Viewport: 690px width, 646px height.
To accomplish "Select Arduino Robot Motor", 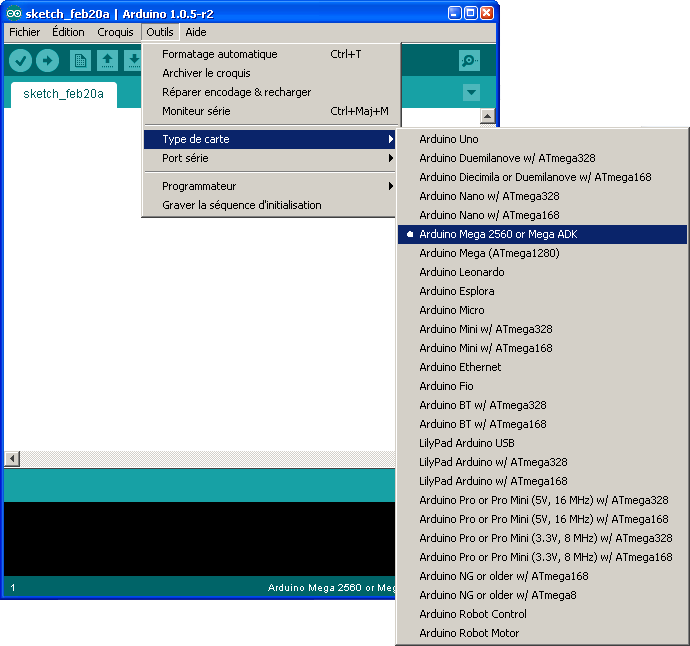I will coord(542,633).
